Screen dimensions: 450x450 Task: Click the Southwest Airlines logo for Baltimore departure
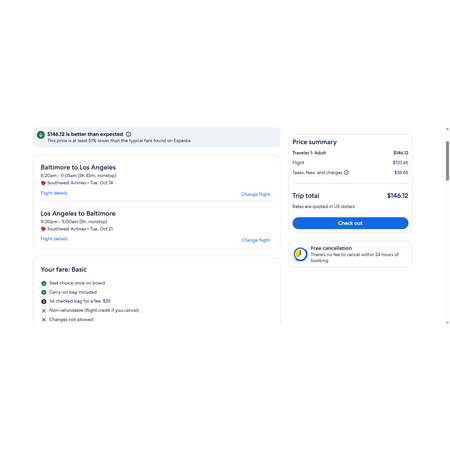click(43, 183)
